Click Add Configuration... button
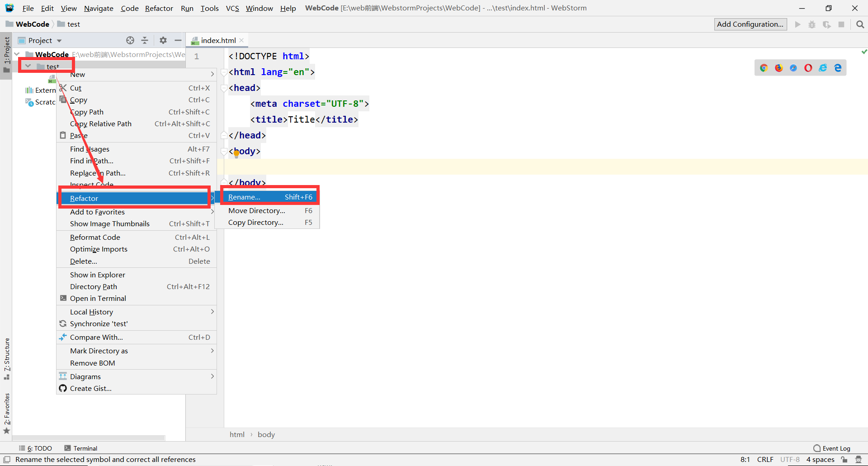Screen dimensions: 868x466 (750, 24)
